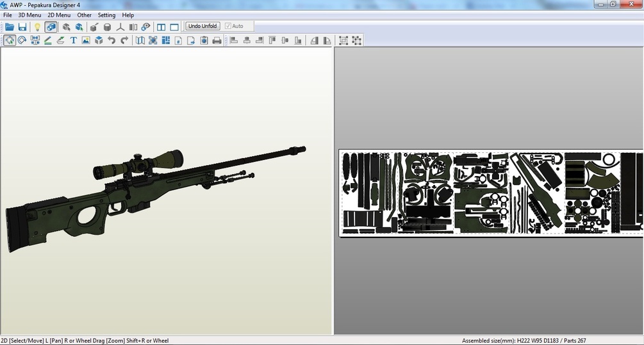This screenshot has height=345, width=644.
Task: Open the 3D Menu
Action: coord(29,15)
